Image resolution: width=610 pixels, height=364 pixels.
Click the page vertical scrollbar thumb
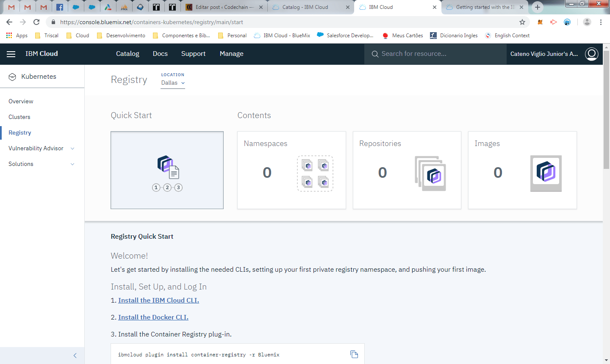coord(606,110)
